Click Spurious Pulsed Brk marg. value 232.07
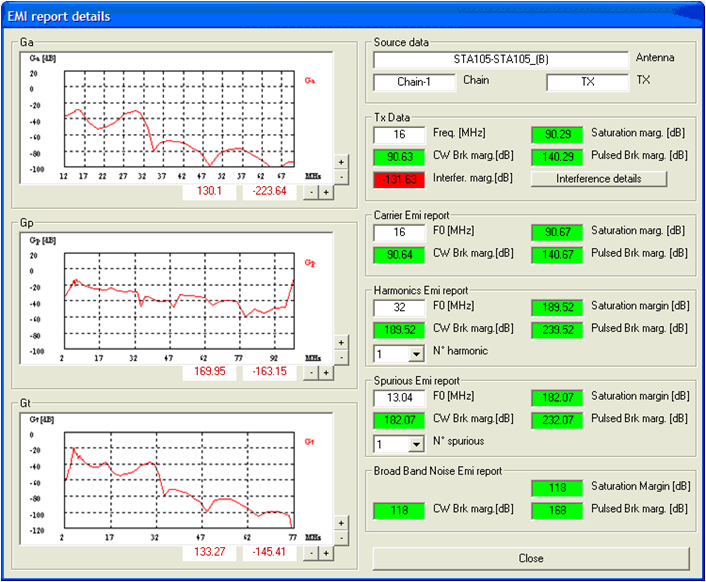 coord(557,420)
